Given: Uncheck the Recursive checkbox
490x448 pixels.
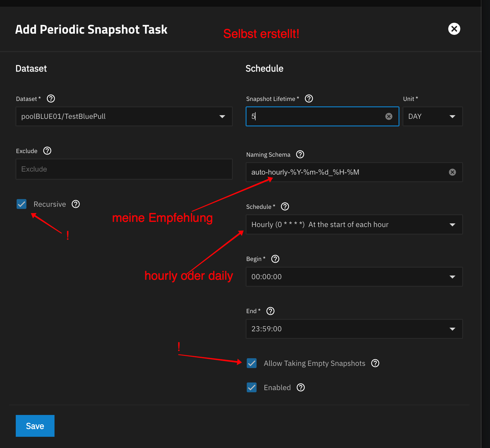Looking at the screenshot, I should click(22, 204).
